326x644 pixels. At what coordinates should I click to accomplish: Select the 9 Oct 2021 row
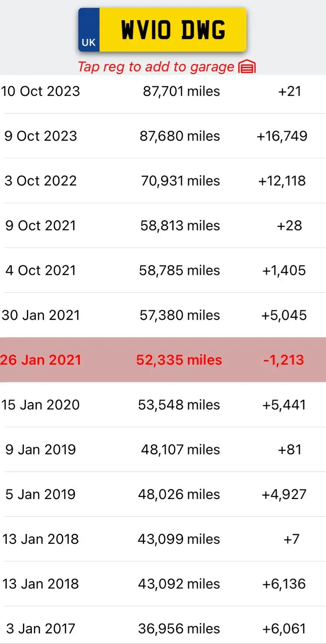pyautogui.click(x=163, y=225)
